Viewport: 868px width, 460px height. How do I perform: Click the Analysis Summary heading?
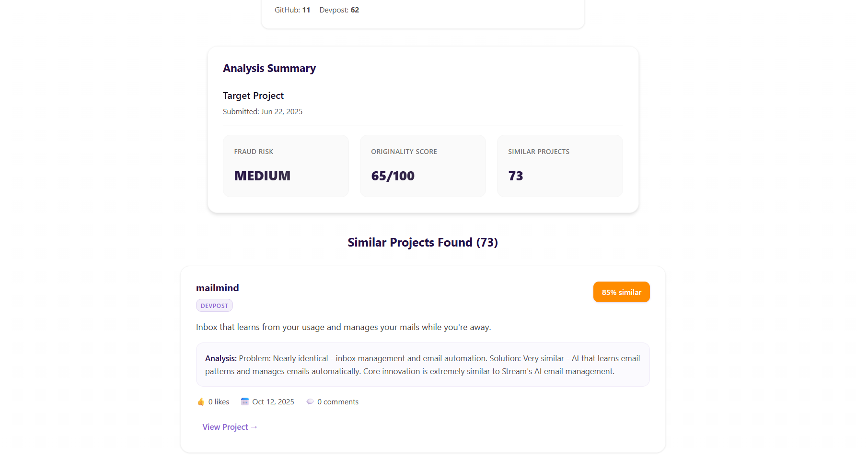tap(269, 68)
